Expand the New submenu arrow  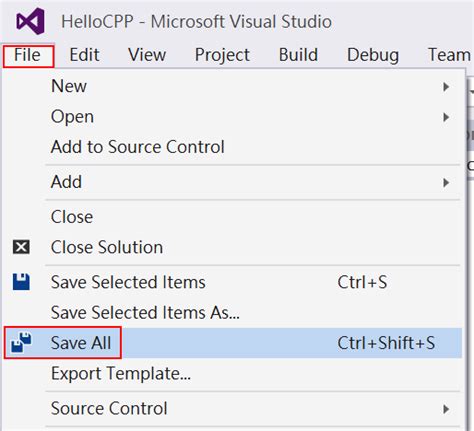446,87
